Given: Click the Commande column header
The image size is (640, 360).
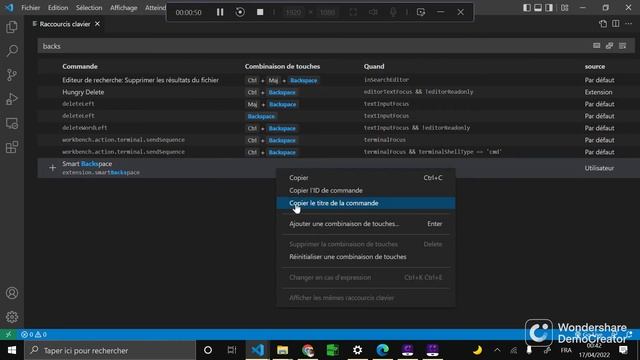Looking at the screenshot, I should (80, 67).
